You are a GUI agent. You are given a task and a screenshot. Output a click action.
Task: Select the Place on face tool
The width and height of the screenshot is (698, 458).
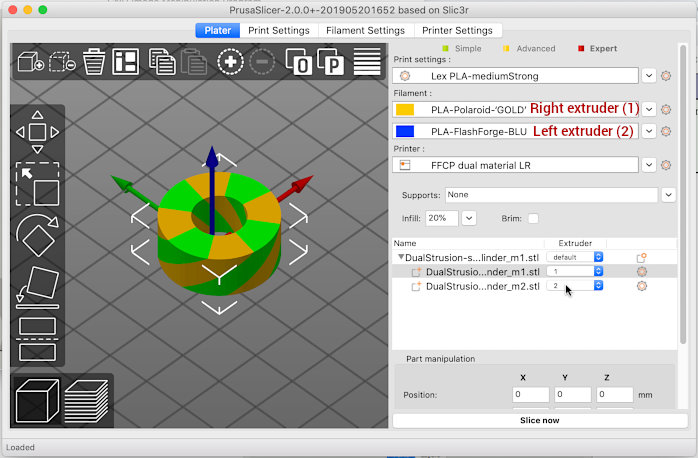click(x=37, y=288)
